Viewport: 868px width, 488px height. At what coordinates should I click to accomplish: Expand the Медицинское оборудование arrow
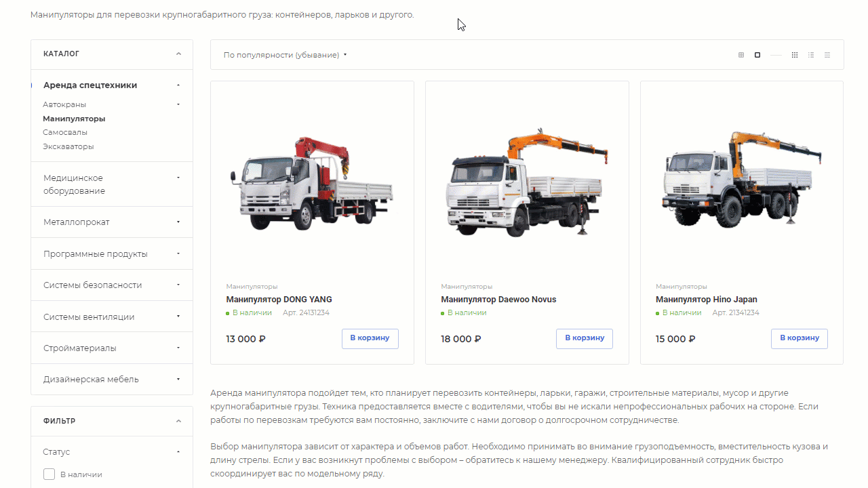click(x=178, y=178)
